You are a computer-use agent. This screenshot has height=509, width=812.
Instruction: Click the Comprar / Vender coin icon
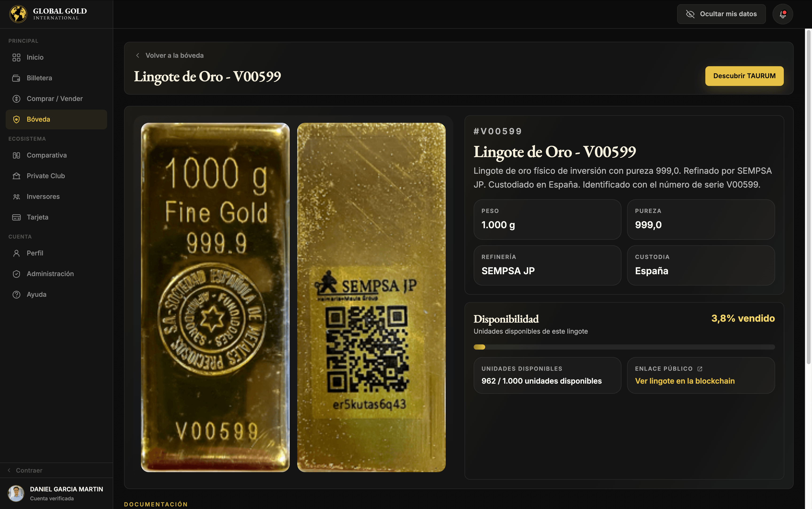(16, 99)
